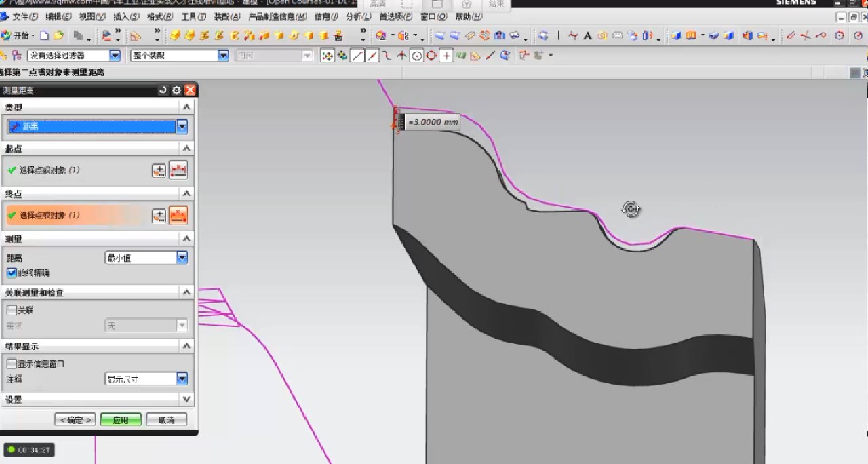Open the 最小值 distance dropdown
868x464 pixels.
tap(182, 258)
